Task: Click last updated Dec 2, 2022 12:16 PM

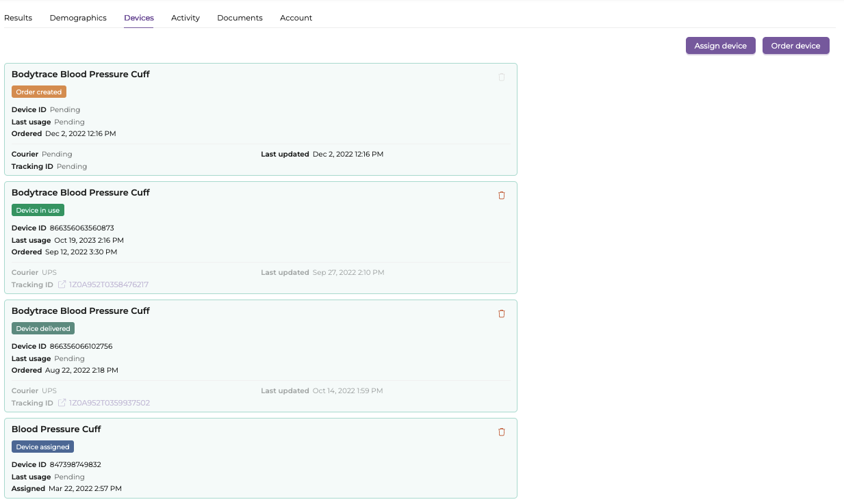Action: (348, 154)
